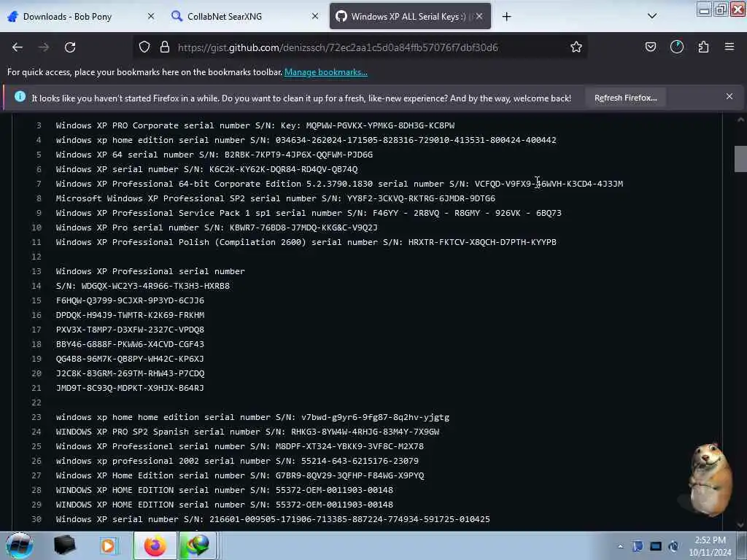Open the Windows Start orb
Screen dimensions: 747x560
[x=19, y=545]
